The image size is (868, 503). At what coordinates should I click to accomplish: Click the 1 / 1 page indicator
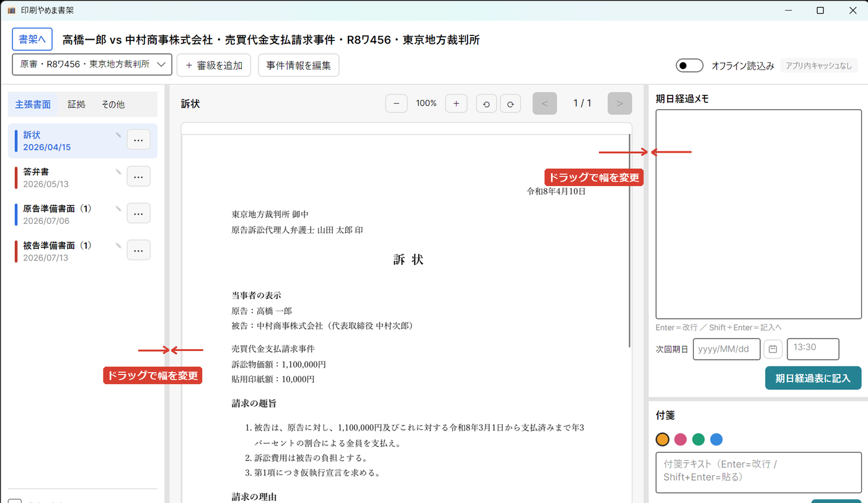[x=582, y=104]
